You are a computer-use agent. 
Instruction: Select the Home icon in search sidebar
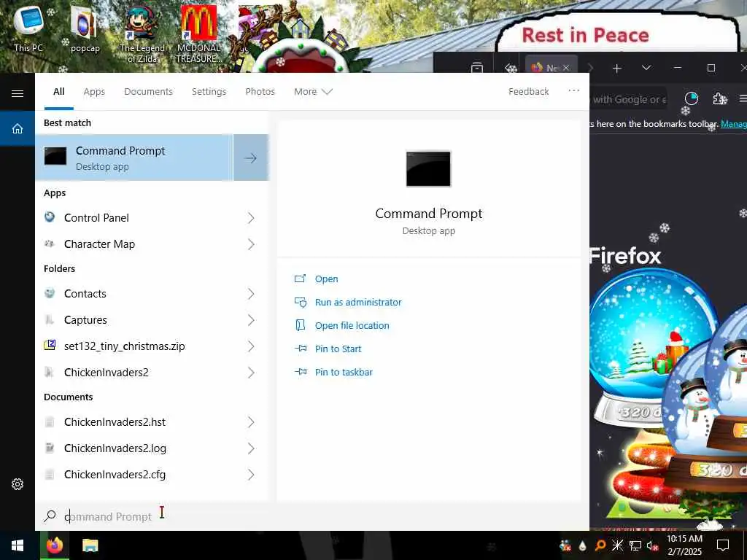click(18, 128)
